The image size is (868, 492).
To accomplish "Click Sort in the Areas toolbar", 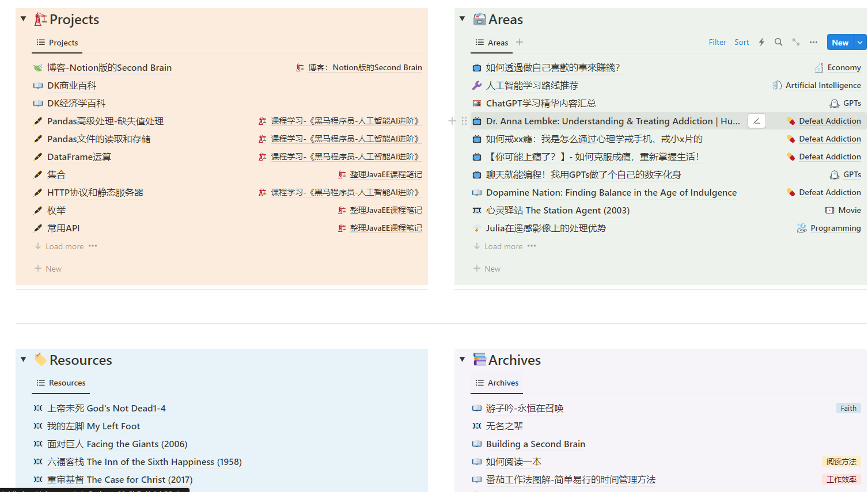I will pyautogui.click(x=741, y=42).
